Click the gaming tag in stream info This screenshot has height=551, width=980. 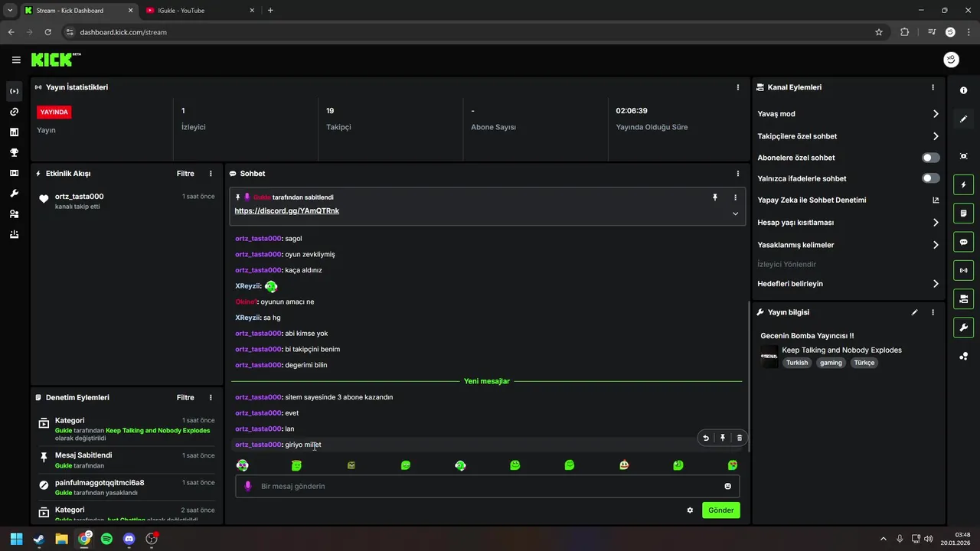tap(831, 363)
